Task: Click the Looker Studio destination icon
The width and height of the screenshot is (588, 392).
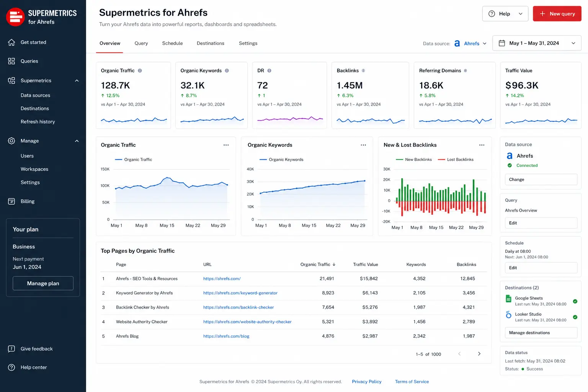Action: click(508, 315)
